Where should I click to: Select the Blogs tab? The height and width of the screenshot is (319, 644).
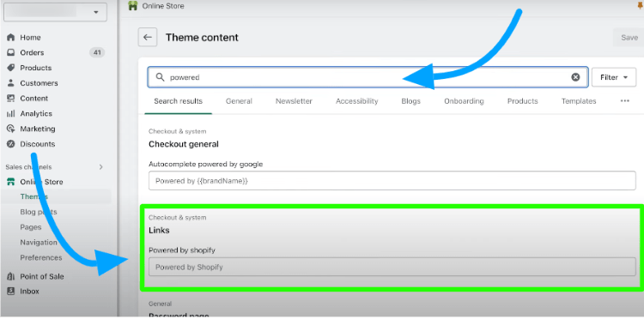pyautogui.click(x=410, y=101)
